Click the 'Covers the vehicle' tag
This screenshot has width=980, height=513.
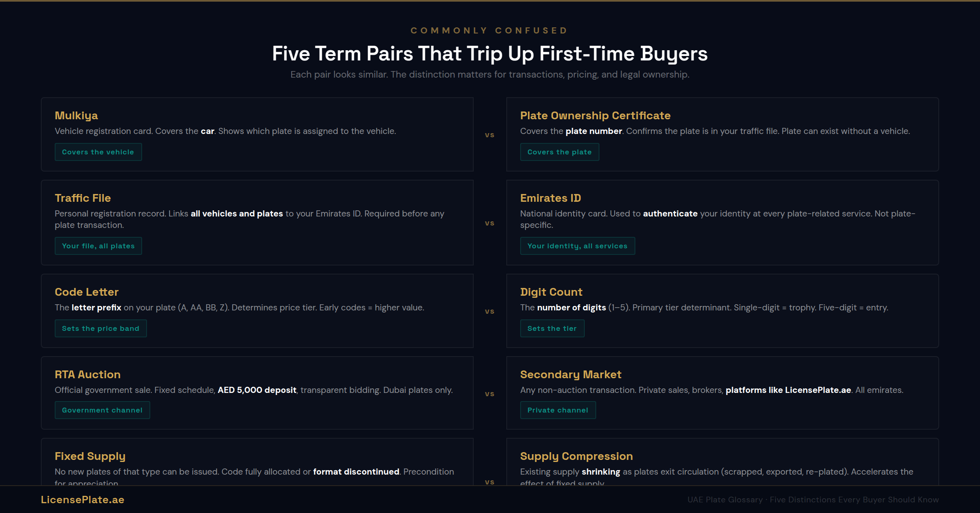click(98, 152)
